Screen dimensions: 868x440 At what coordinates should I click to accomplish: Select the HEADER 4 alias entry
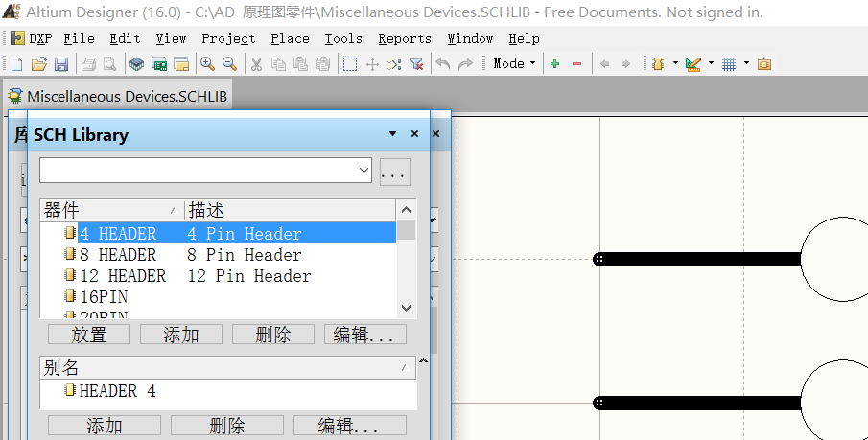[227, 391]
